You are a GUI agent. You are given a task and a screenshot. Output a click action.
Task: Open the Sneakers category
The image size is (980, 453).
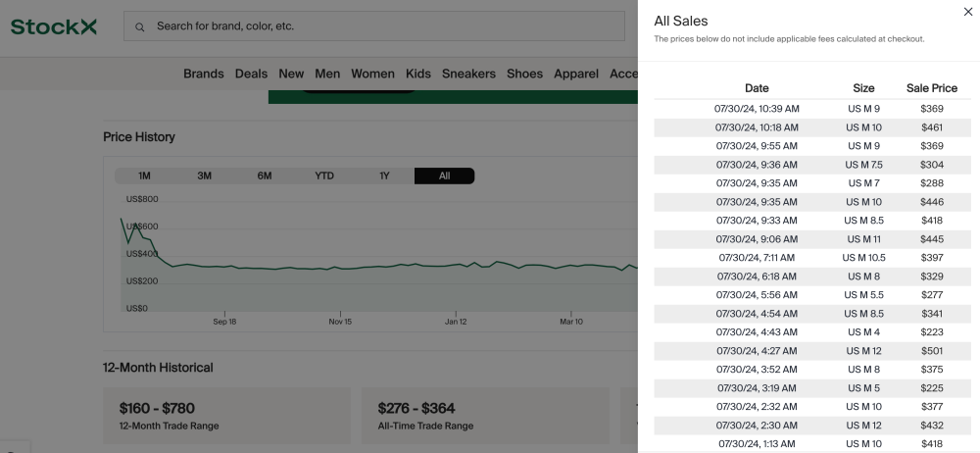[x=468, y=74]
